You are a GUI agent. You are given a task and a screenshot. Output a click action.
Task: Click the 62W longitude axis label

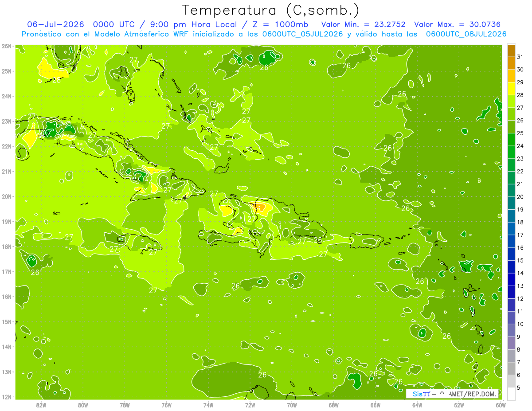pos(459,405)
